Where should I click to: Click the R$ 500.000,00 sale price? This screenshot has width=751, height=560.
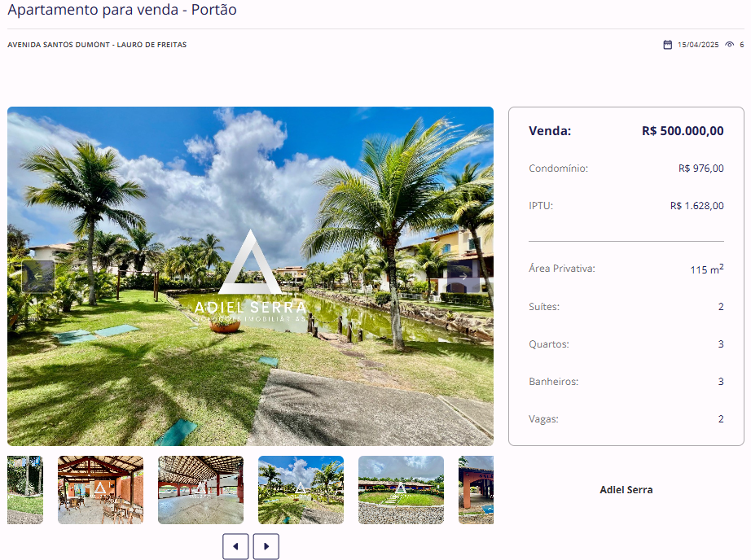tap(683, 131)
